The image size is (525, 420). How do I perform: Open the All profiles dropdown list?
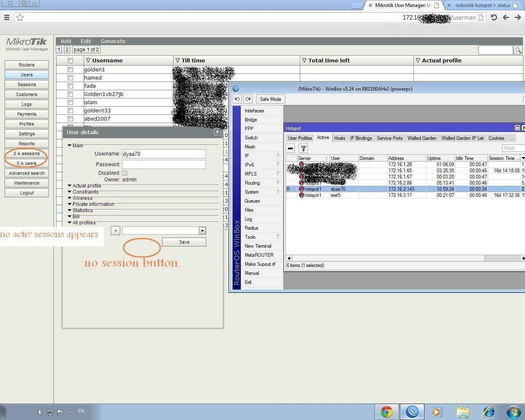point(202,231)
